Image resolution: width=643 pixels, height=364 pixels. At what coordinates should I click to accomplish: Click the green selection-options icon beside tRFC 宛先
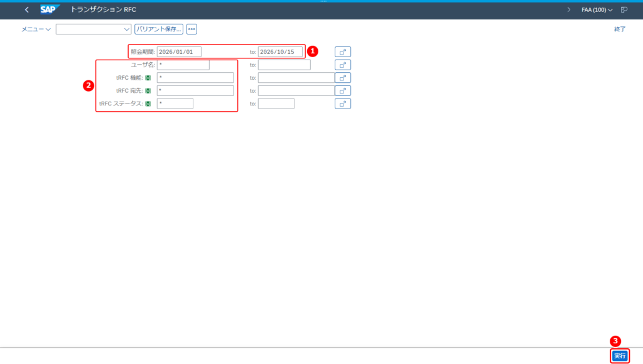pos(148,90)
